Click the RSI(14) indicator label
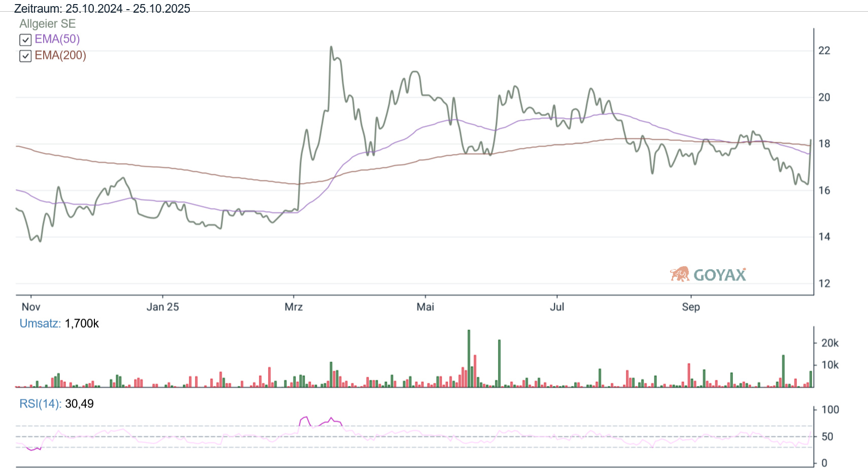868x470 pixels. 40,404
